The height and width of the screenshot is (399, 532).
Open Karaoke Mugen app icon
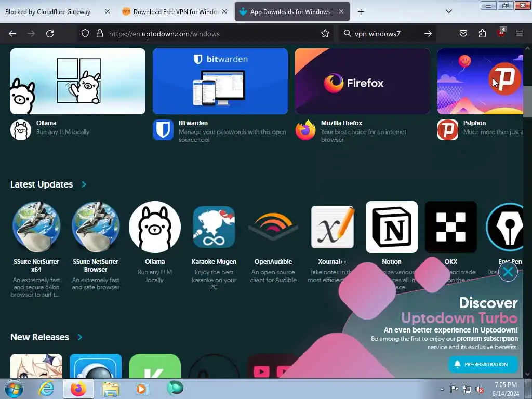point(214,227)
